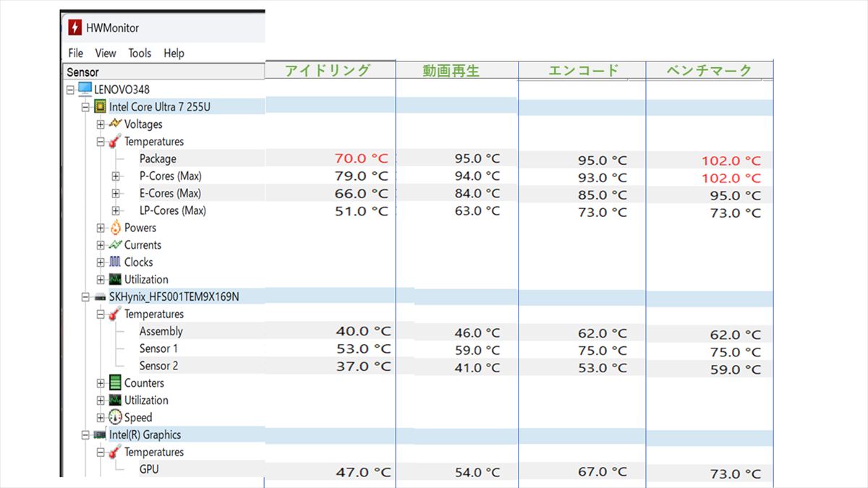Expand the LP-Cores (Max) node

pyautogui.click(x=116, y=211)
